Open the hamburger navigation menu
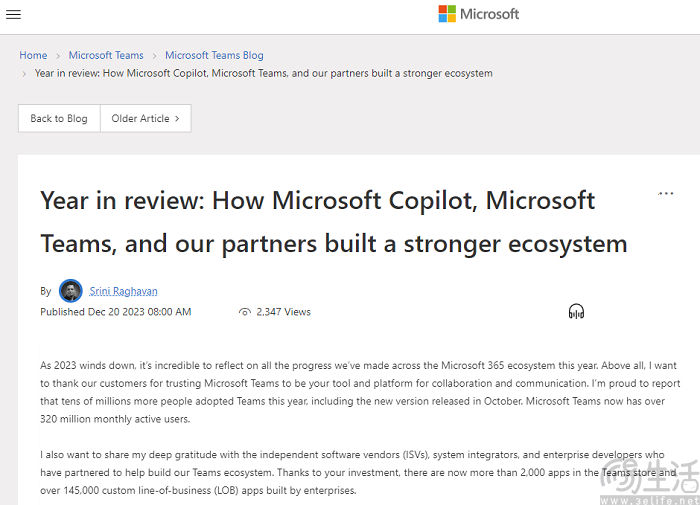This screenshot has width=700, height=505. [13, 14]
